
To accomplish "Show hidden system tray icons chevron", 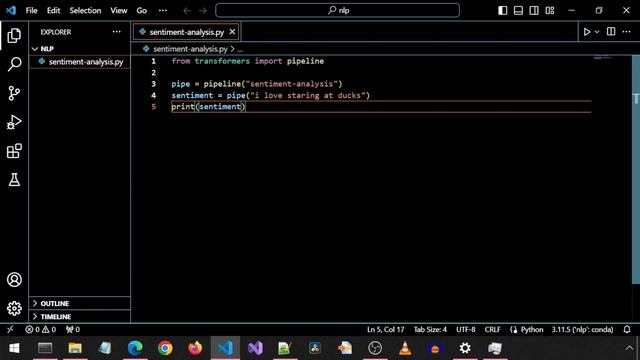I will [629, 348].
